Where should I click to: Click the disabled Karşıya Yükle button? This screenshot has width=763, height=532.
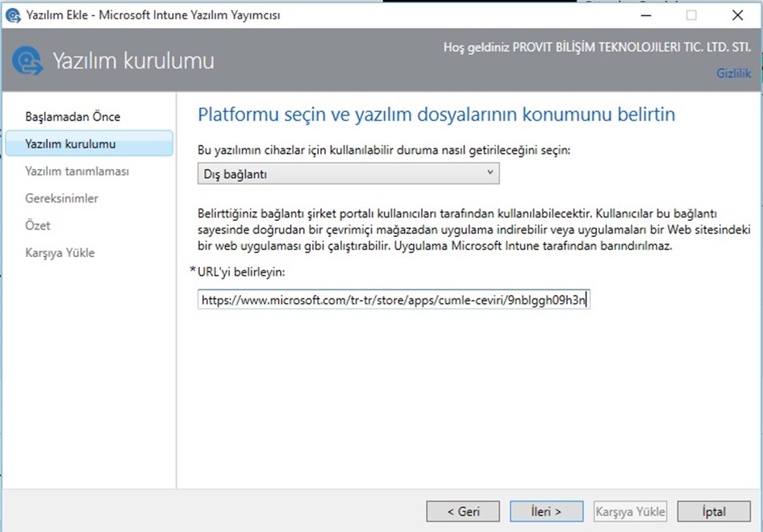tap(630, 512)
